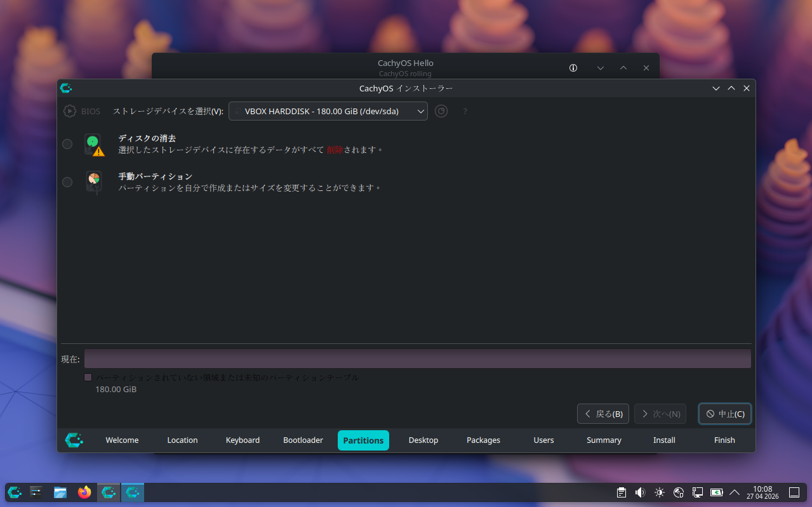Image resolution: width=812 pixels, height=507 pixels.
Task: Go to the Packages step
Action: tap(484, 440)
